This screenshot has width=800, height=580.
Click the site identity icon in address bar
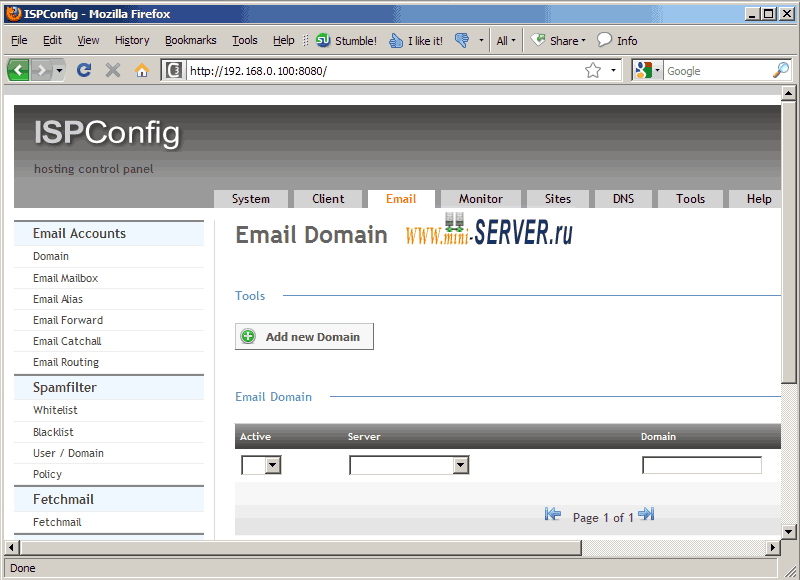point(174,70)
